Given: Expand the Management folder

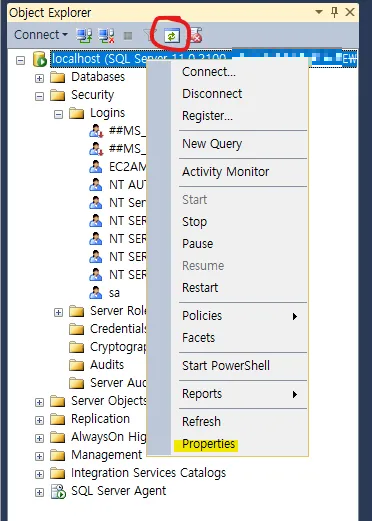Looking at the screenshot, I should 39,456.
